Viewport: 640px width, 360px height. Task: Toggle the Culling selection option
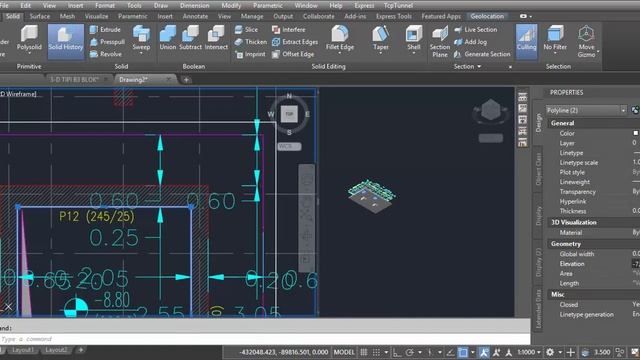527,41
